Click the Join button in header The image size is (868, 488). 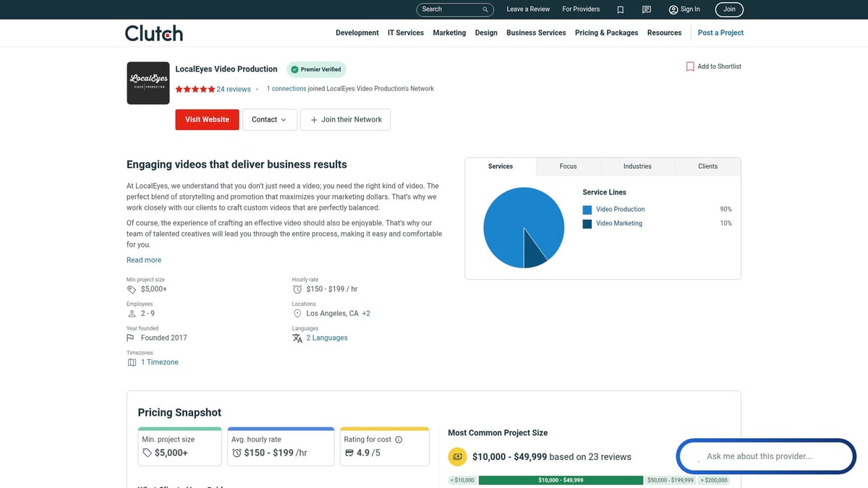click(x=729, y=9)
